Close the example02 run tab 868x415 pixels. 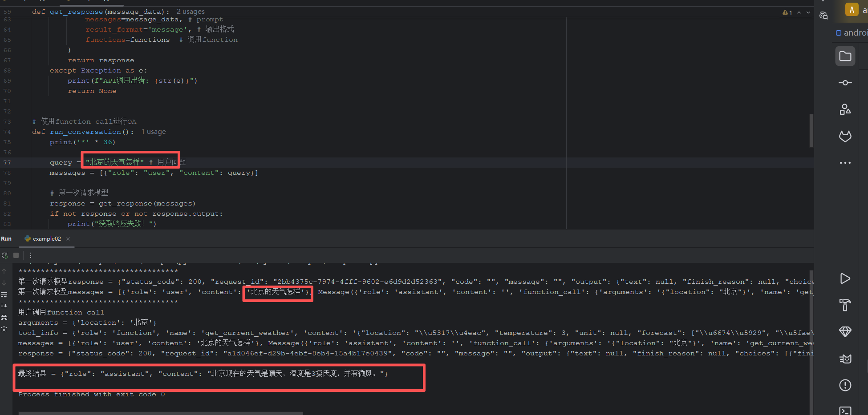pos(68,239)
